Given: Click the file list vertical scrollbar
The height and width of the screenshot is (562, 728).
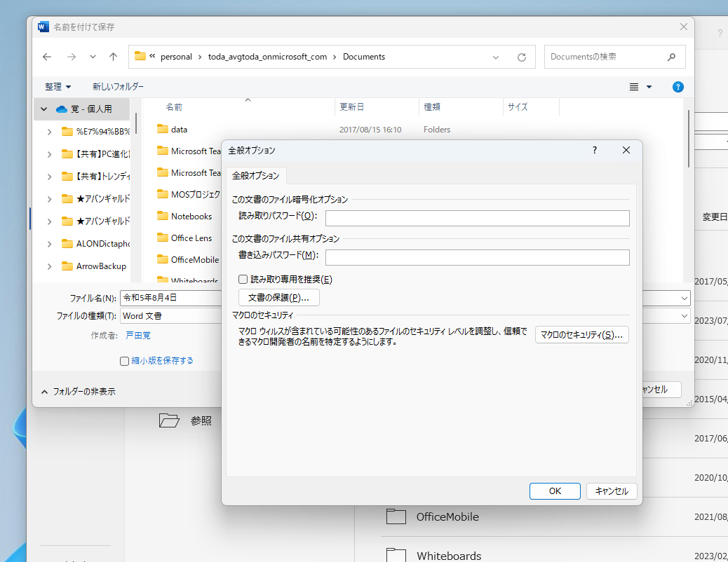Looking at the screenshot, I should click(688, 139).
